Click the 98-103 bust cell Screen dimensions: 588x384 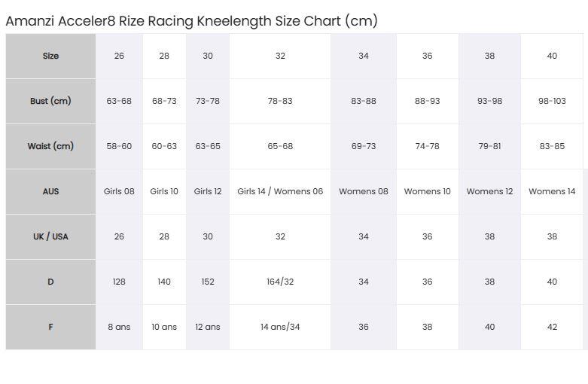(552, 101)
